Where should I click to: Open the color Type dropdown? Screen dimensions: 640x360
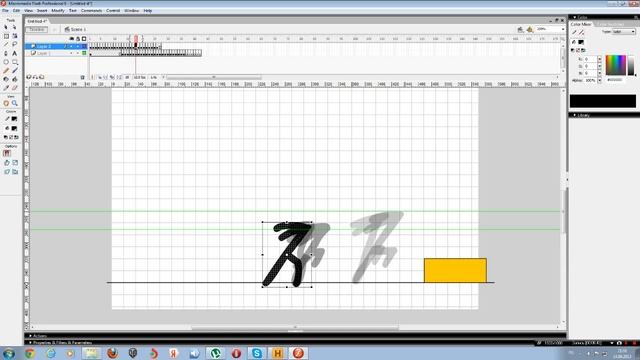point(623,32)
